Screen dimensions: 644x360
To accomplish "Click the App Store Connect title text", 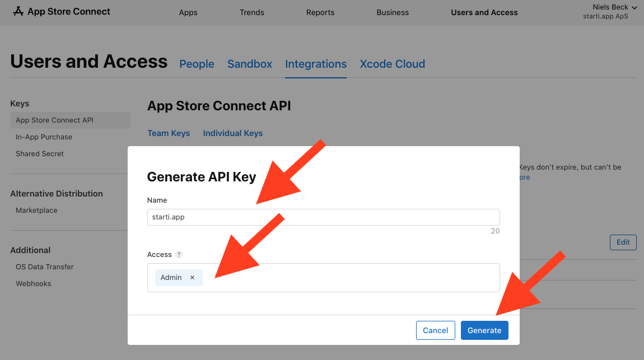I will tap(68, 12).
